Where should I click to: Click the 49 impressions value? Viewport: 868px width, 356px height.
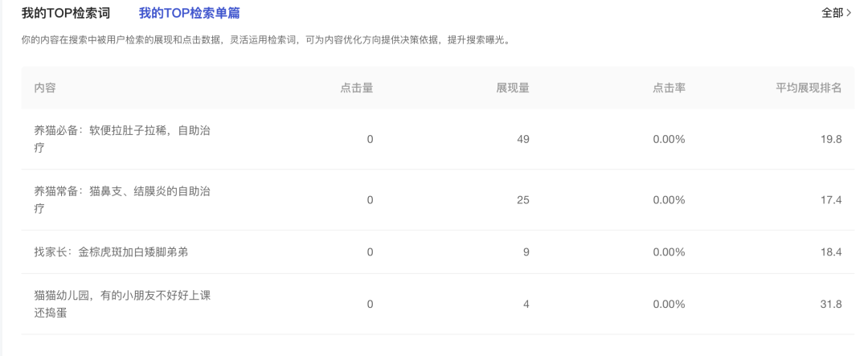coord(523,139)
